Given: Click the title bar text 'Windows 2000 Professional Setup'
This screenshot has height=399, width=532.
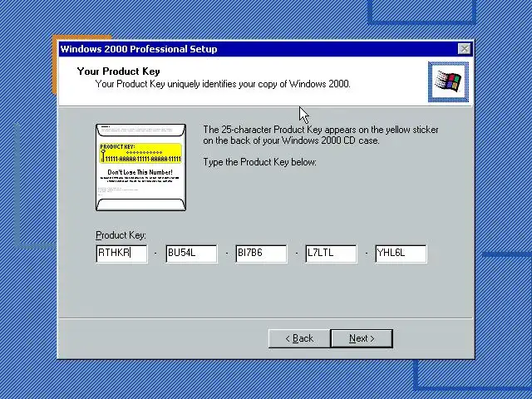Looking at the screenshot, I should [139, 49].
